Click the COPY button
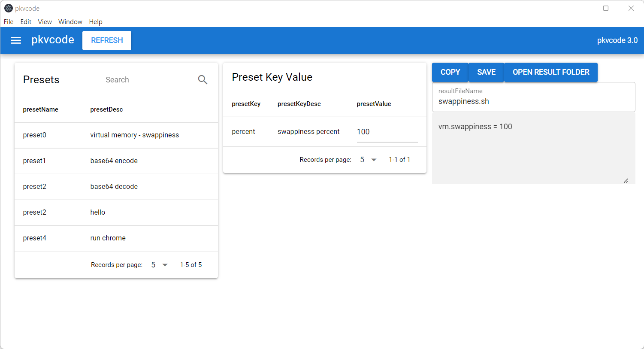 pos(450,72)
